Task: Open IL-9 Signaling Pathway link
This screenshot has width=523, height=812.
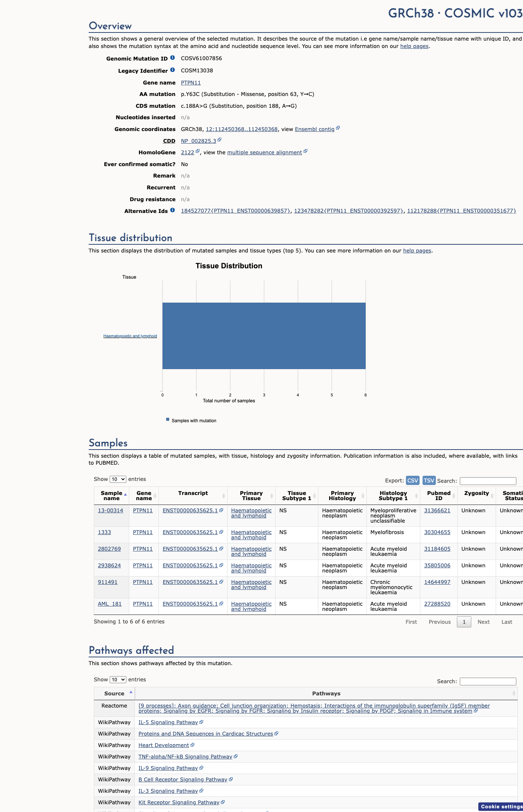Action: point(168,768)
